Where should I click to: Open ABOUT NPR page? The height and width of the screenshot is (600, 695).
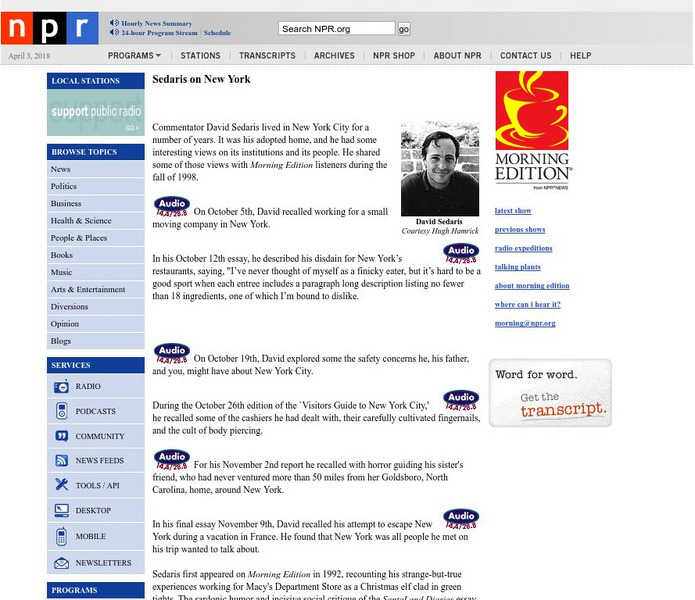click(457, 55)
